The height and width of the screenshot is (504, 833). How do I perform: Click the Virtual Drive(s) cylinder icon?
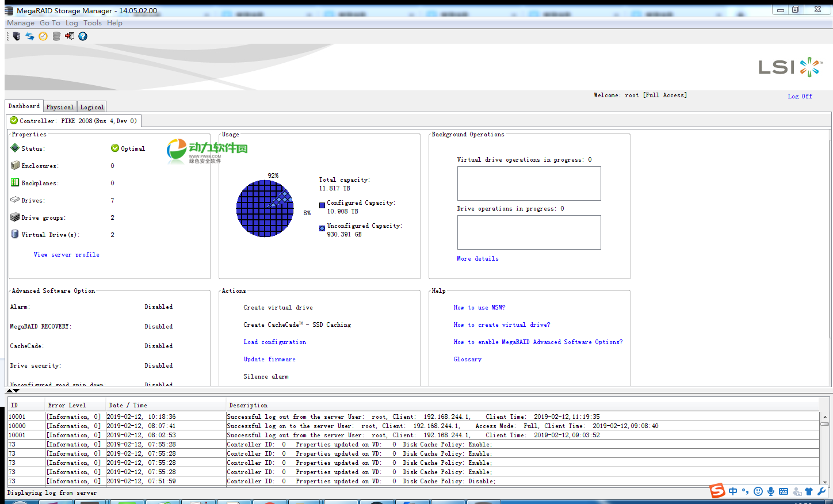15,234
